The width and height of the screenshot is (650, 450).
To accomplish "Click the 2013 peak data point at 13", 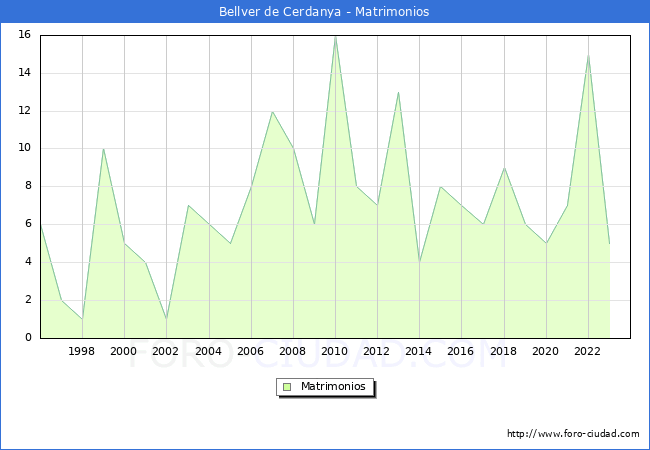I will click(398, 92).
